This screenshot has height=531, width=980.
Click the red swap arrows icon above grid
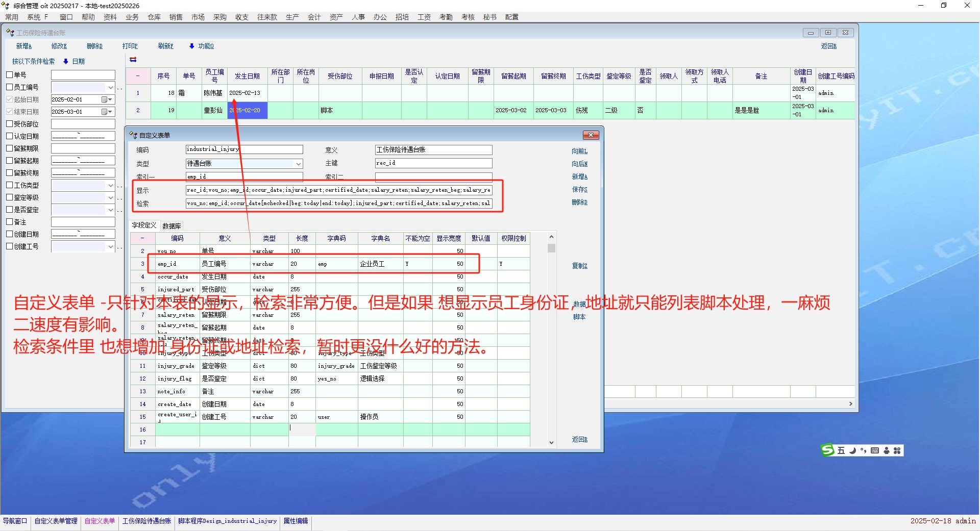(133, 60)
